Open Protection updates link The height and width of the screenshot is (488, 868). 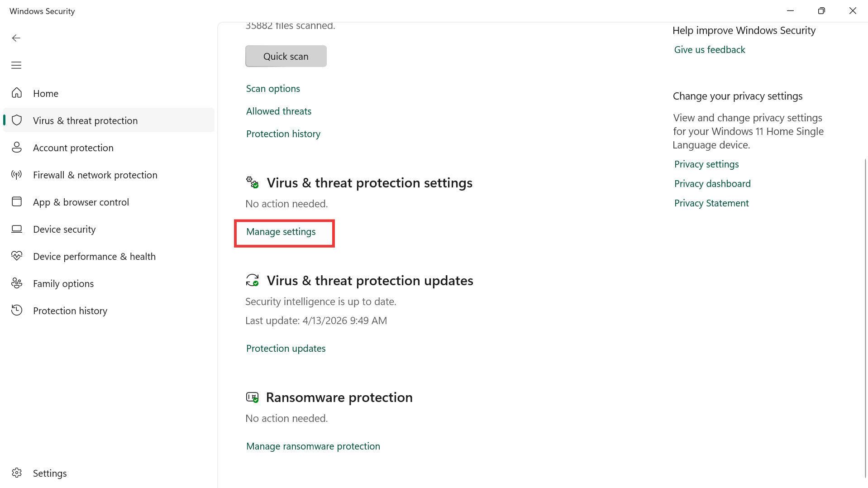286,349
